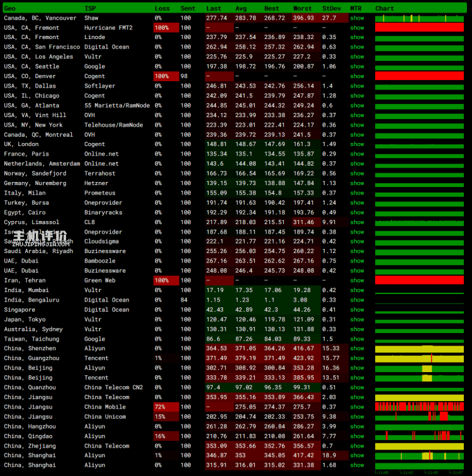Click 'show' for France Paris Online.net
The width and height of the screenshot is (472, 476).
pos(357,154)
